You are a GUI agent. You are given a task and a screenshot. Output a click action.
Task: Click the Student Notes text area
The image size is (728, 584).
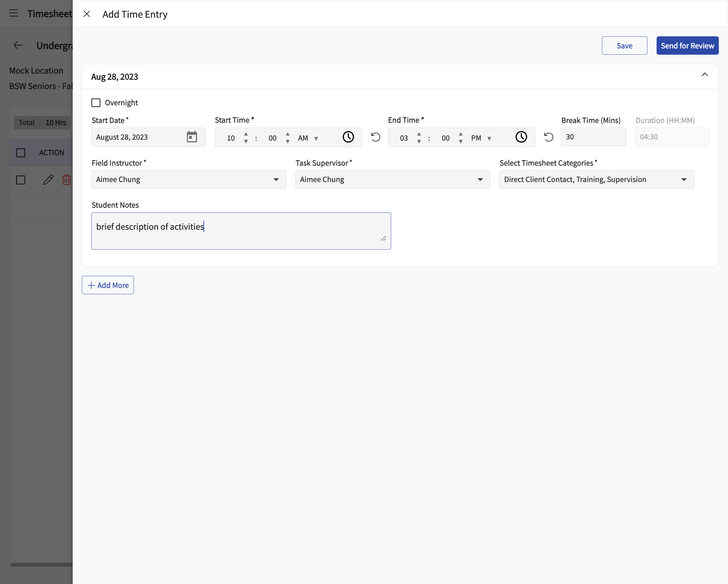coord(241,231)
